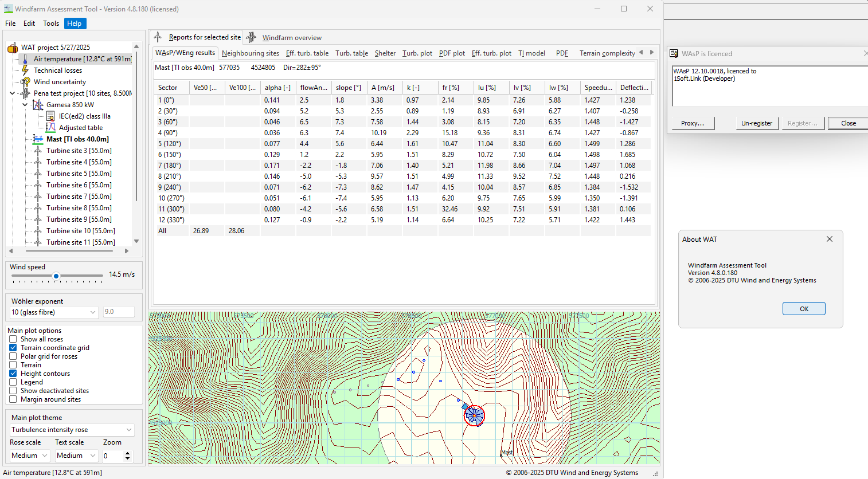Viewport: 868px width, 479px height.
Task: Open the File menu
Action: pos(10,23)
